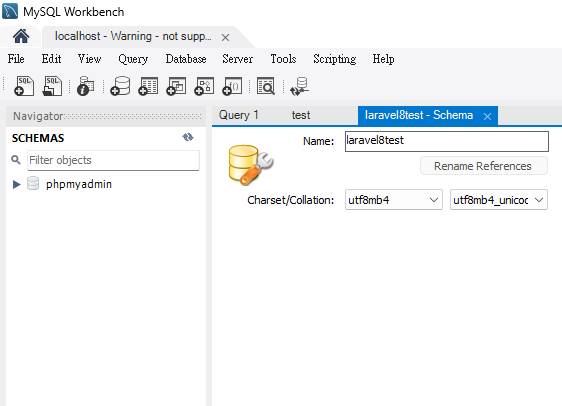Close the laravel8test Schema tab
The width and height of the screenshot is (562, 406).
(x=487, y=116)
